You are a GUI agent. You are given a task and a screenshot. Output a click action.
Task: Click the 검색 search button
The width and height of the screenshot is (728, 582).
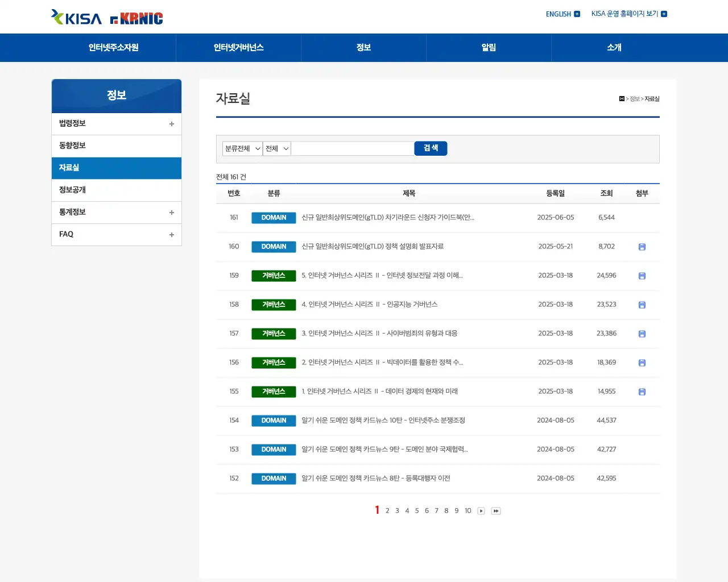tap(431, 148)
